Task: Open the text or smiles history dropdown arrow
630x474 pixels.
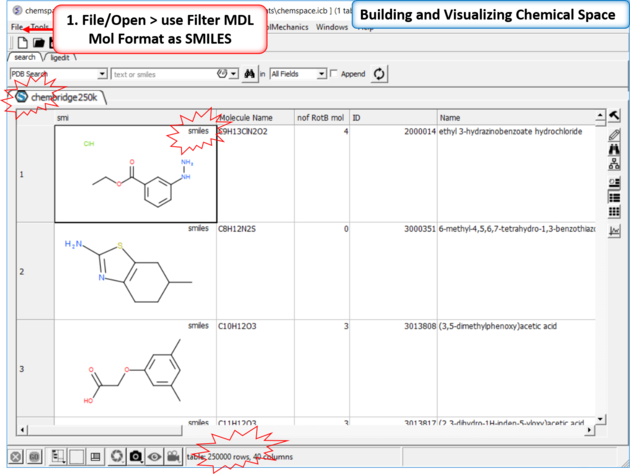Action: point(234,74)
